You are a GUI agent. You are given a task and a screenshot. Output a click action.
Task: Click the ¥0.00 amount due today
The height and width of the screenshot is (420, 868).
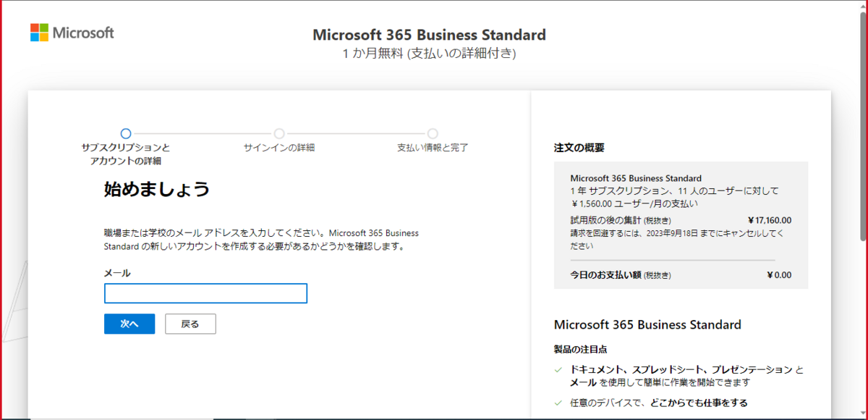tap(779, 275)
